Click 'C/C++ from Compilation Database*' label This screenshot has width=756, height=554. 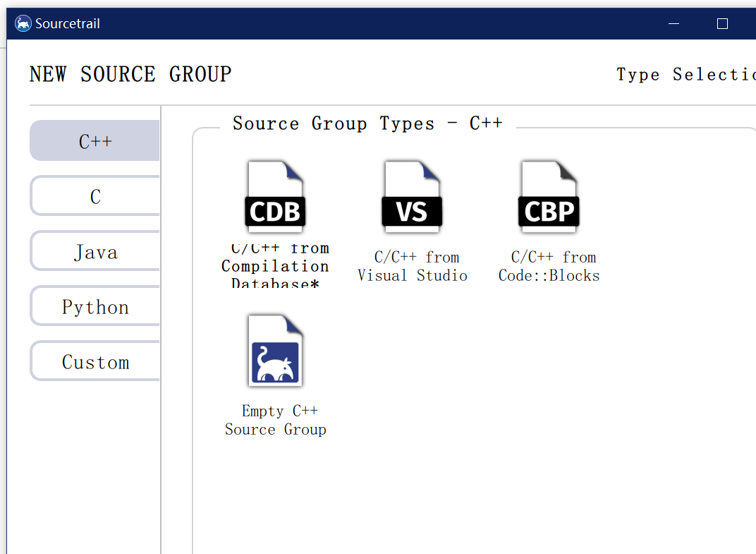pos(275,266)
